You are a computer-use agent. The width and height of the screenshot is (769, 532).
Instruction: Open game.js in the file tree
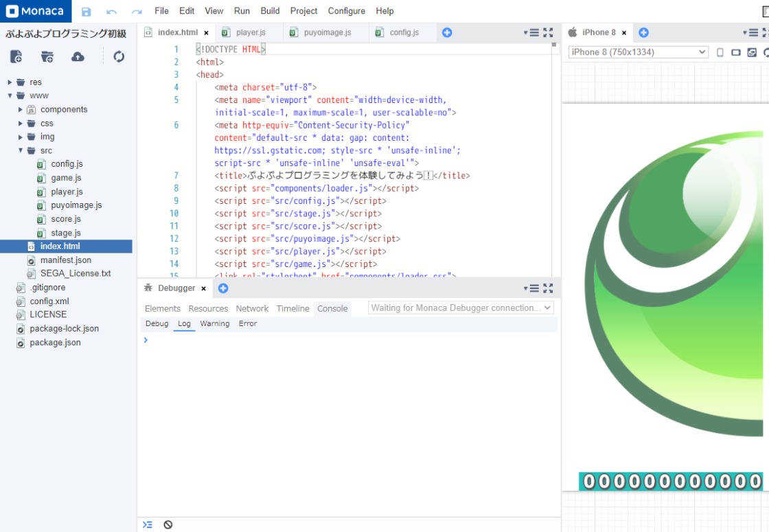66,178
